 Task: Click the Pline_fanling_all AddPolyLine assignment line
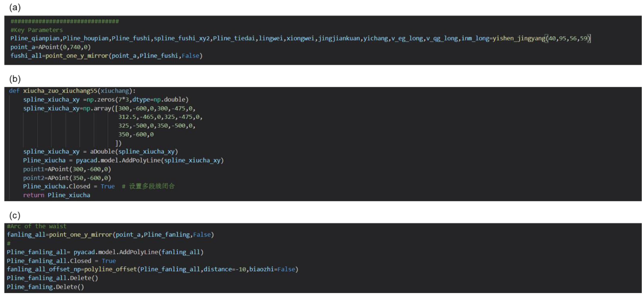click(105, 252)
